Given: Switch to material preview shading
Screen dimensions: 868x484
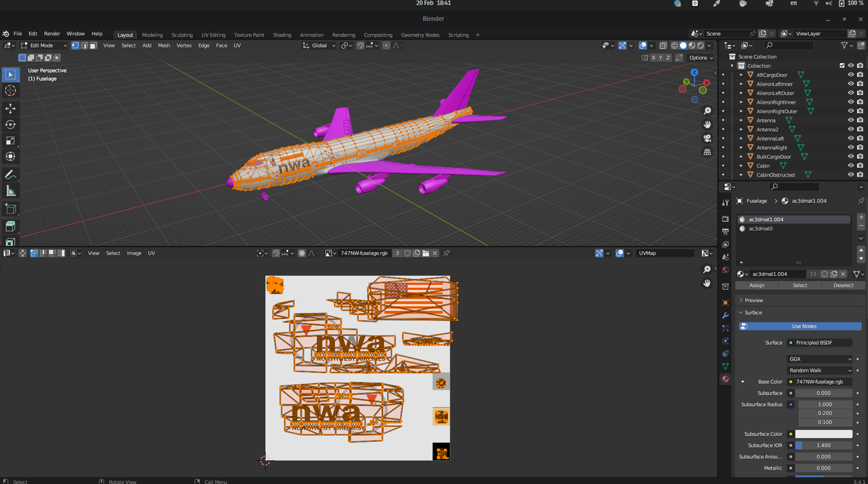Looking at the screenshot, I should 692,45.
